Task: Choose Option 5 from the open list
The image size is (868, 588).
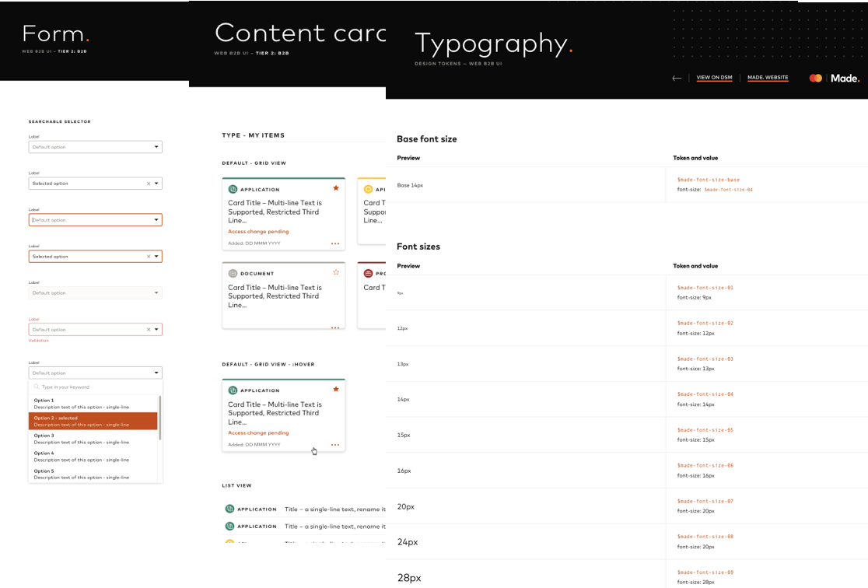Action: pyautogui.click(x=93, y=474)
